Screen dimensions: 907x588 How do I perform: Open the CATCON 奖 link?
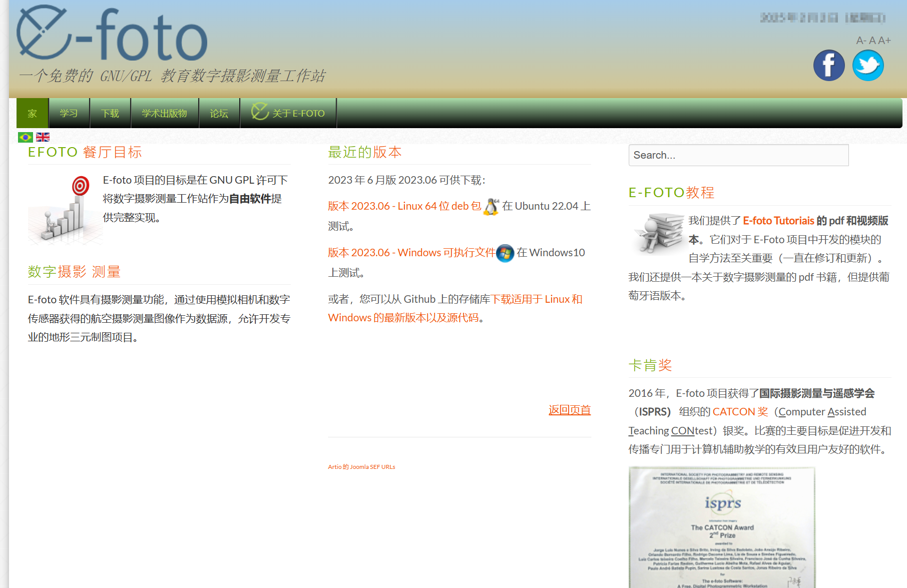click(x=740, y=412)
